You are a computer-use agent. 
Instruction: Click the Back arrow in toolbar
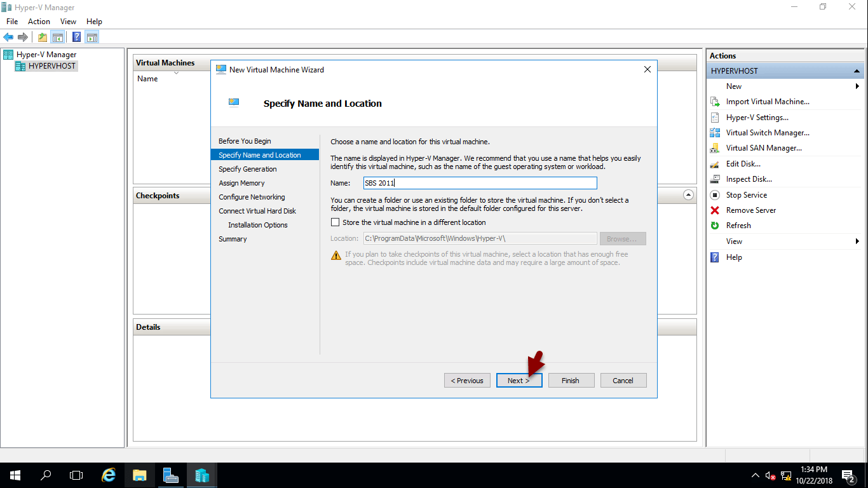[8, 37]
